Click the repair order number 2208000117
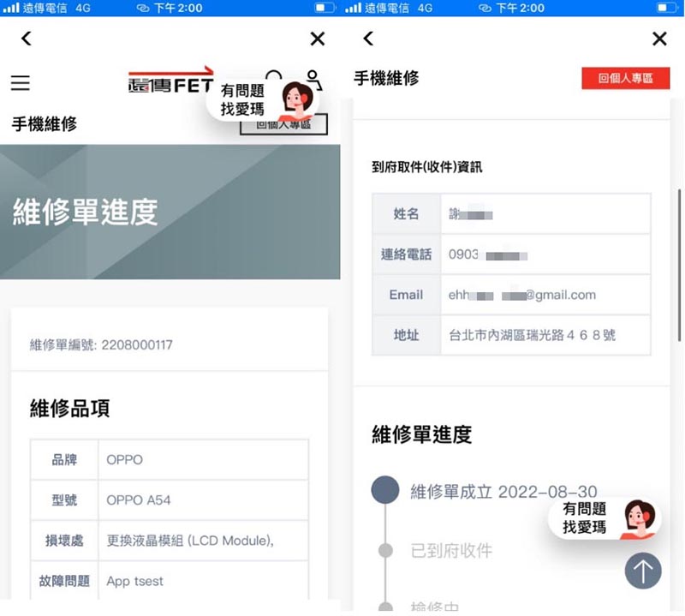Screen dimensions: 685x616 click(137, 345)
